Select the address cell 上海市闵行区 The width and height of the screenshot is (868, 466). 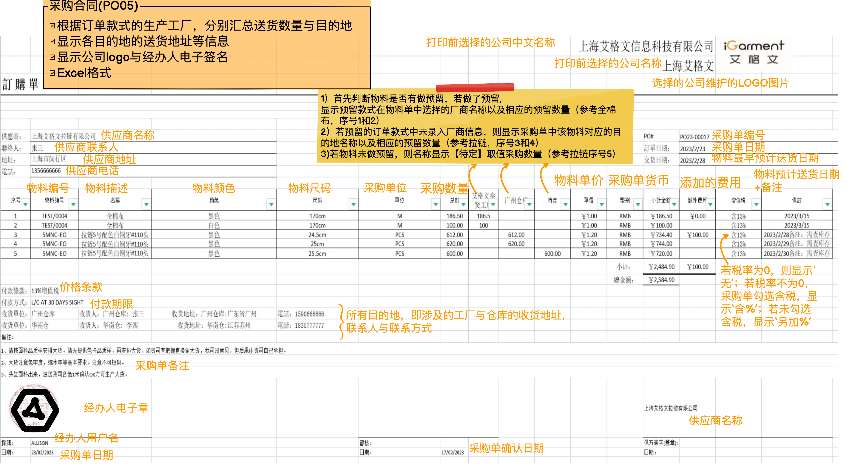tap(49, 159)
